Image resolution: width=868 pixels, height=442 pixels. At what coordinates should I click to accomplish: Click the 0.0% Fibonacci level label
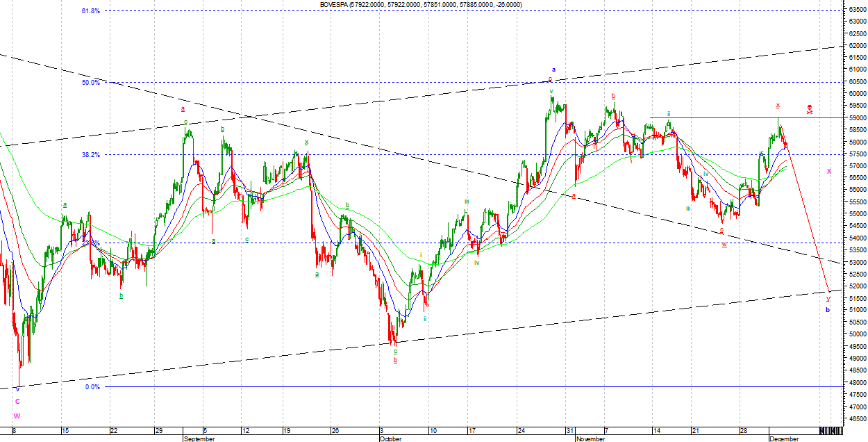point(93,387)
